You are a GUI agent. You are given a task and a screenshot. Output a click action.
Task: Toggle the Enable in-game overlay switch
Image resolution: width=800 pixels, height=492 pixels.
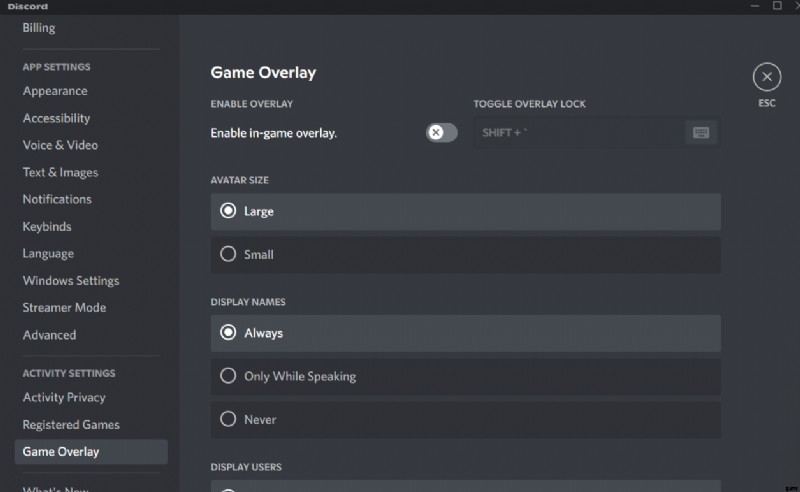[441, 133]
